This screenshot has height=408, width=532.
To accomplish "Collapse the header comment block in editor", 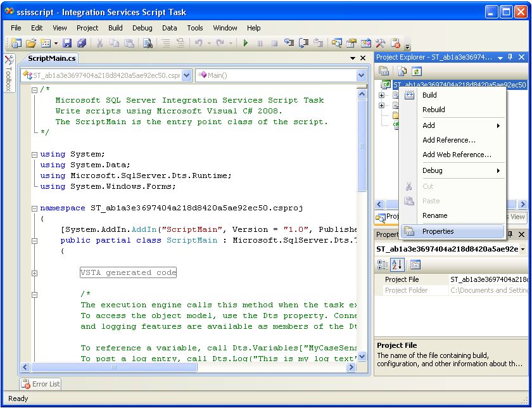I will coord(34,89).
